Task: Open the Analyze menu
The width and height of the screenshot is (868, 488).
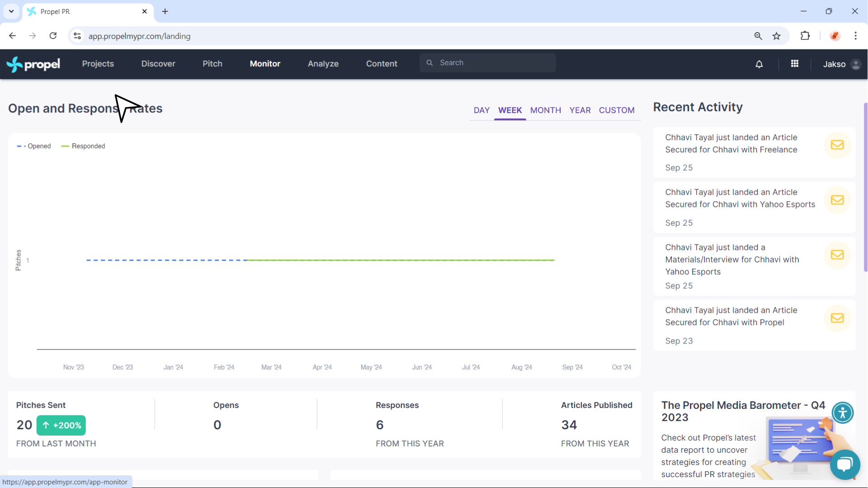Action: pos(323,64)
